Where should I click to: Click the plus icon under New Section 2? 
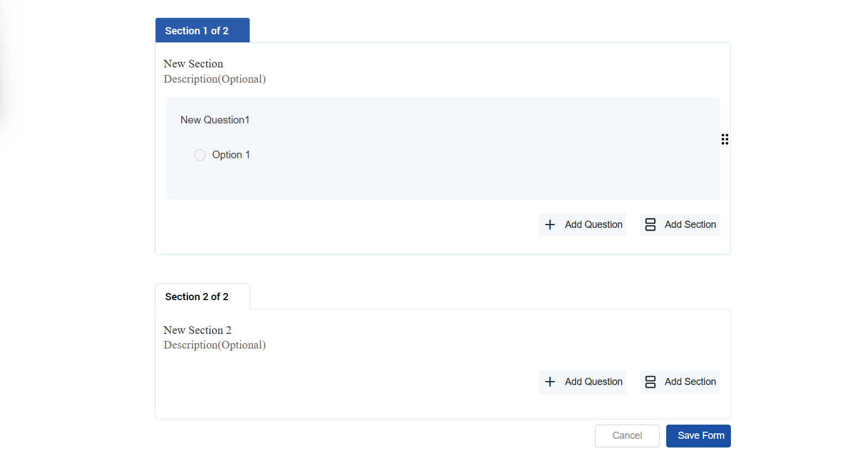click(x=550, y=382)
